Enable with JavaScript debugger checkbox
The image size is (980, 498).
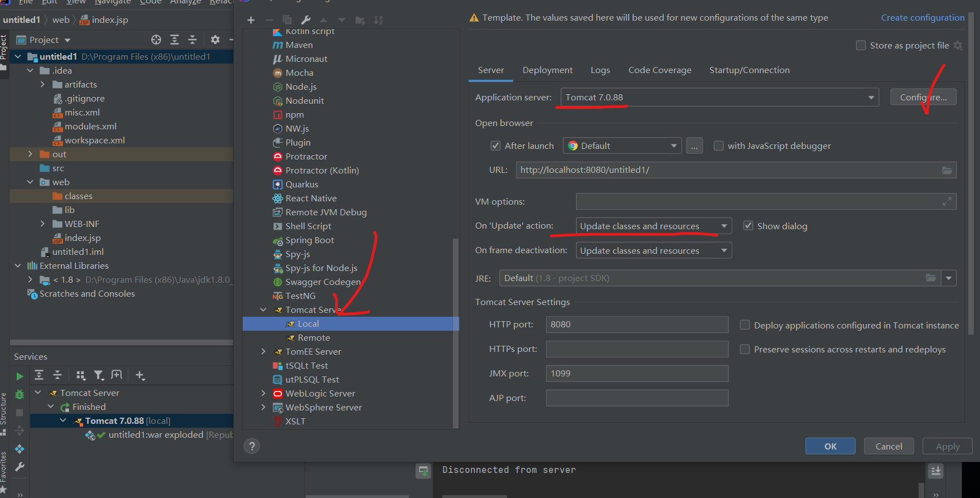[719, 146]
